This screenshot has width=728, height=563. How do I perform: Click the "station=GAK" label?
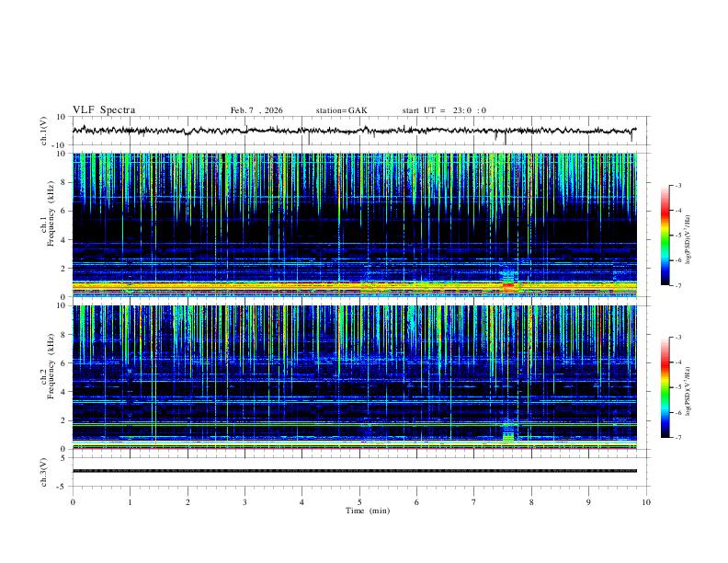(x=341, y=110)
